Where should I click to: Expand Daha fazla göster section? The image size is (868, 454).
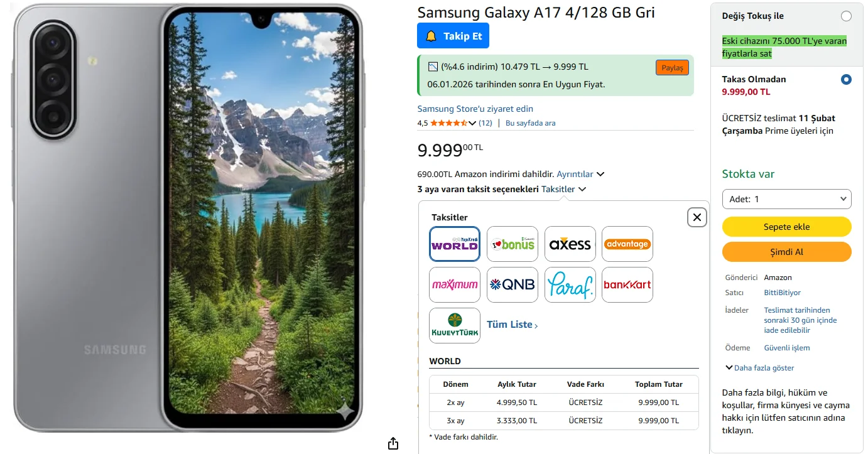(x=759, y=368)
